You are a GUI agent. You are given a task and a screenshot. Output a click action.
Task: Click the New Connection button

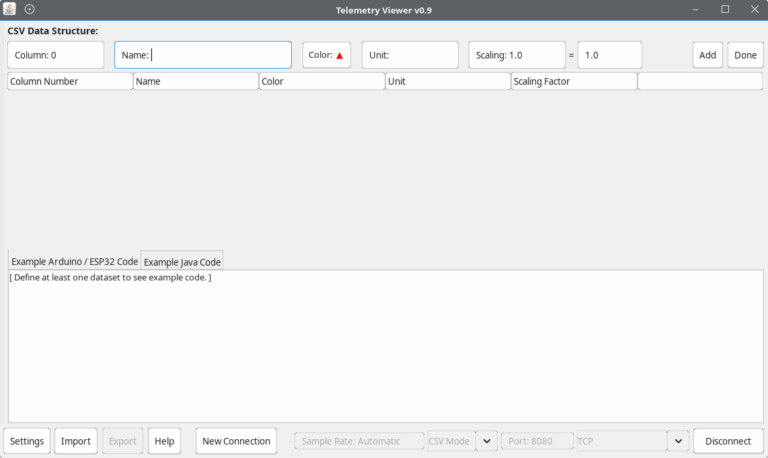[236, 441]
